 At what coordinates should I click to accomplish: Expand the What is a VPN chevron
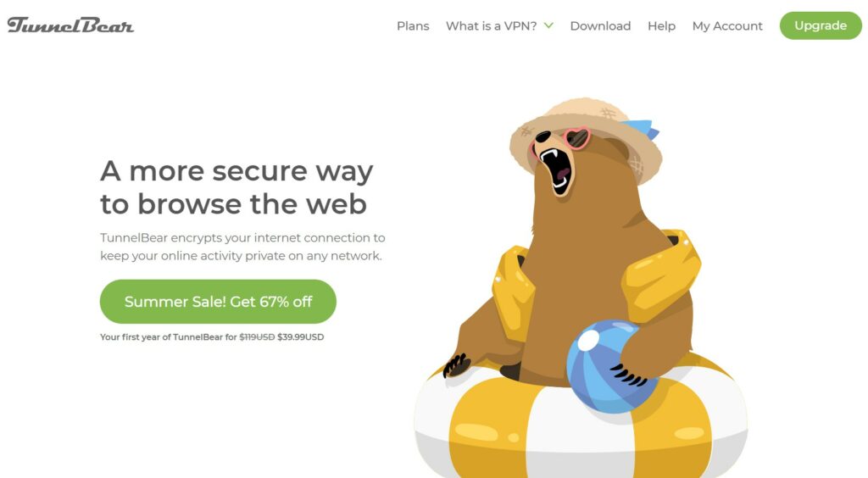(x=548, y=25)
